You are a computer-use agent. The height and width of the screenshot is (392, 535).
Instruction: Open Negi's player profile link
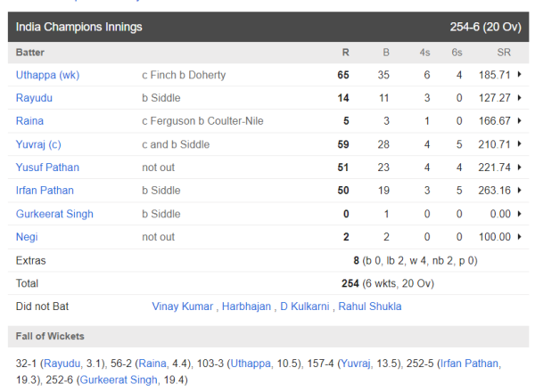[x=28, y=237]
